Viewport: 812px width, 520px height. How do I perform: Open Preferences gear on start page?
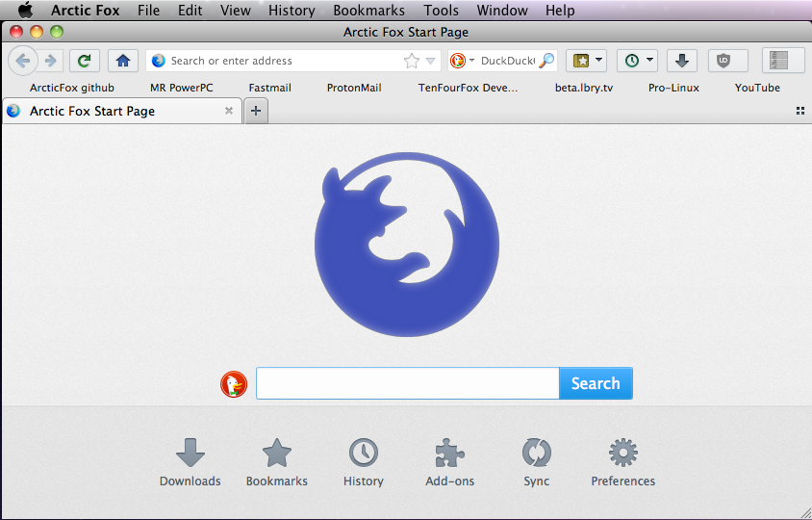pyautogui.click(x=623, y=462)
